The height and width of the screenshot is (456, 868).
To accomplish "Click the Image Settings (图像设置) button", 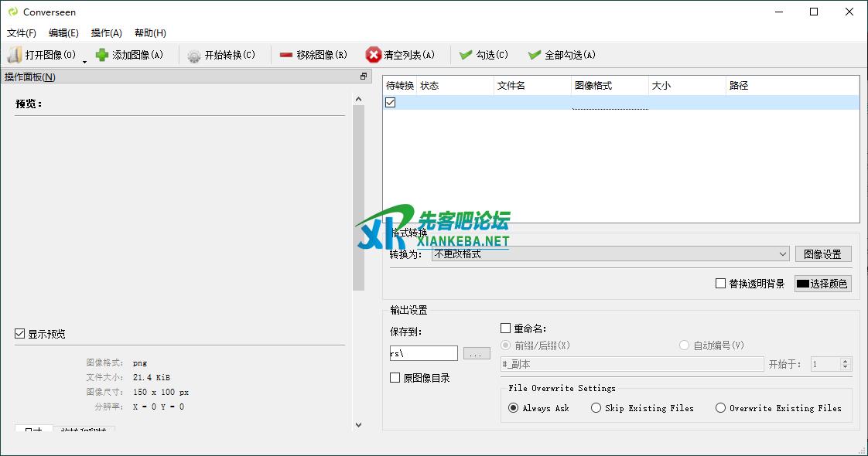I will [x=822, y=254].
